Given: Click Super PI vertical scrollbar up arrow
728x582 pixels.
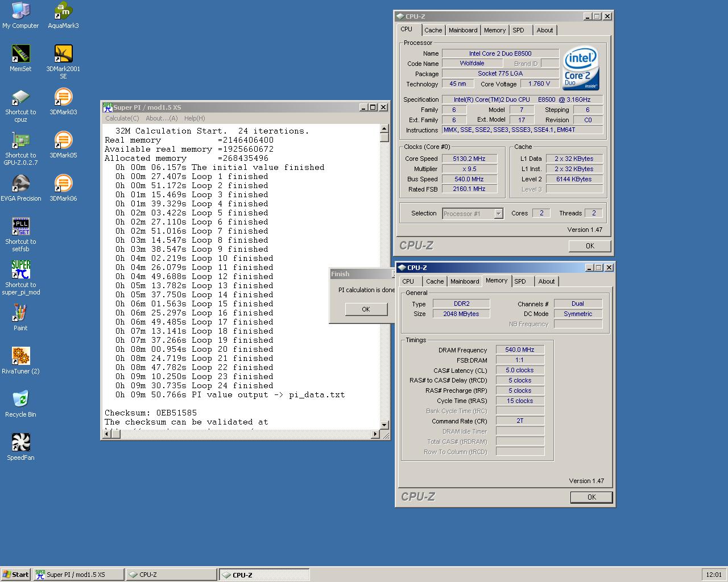Looking at the screenshot, I should click(384, 128).
